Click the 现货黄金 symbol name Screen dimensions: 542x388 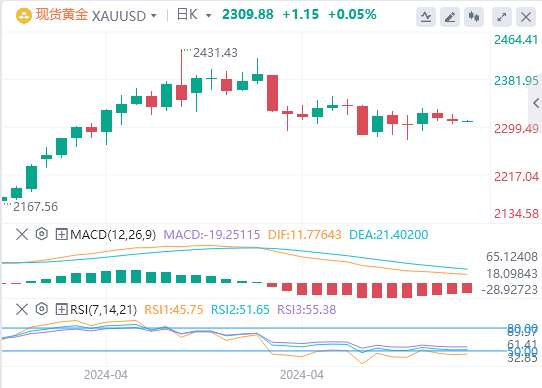point(62,15)
